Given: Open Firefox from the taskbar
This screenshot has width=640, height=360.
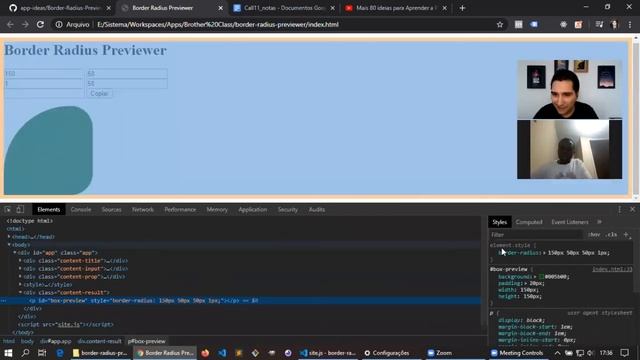Looking at the screenshot, I should 205,353.
